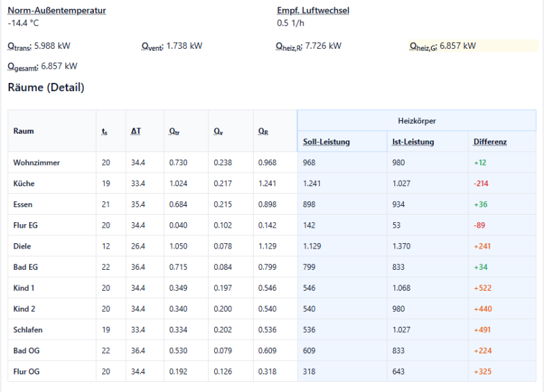The image size is (544, 392).
Task: Select the highlighted Qheiz,G value
Action: tap(443, 46)
